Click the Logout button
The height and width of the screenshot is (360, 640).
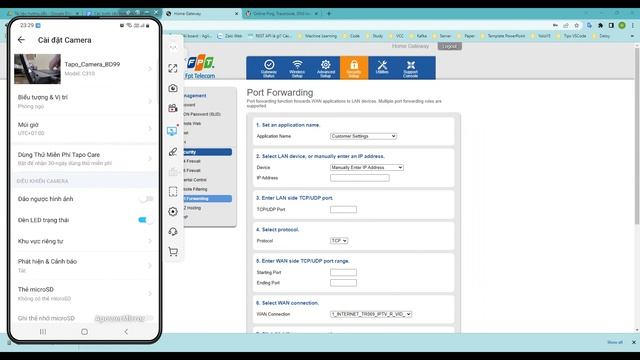(449, 46)
